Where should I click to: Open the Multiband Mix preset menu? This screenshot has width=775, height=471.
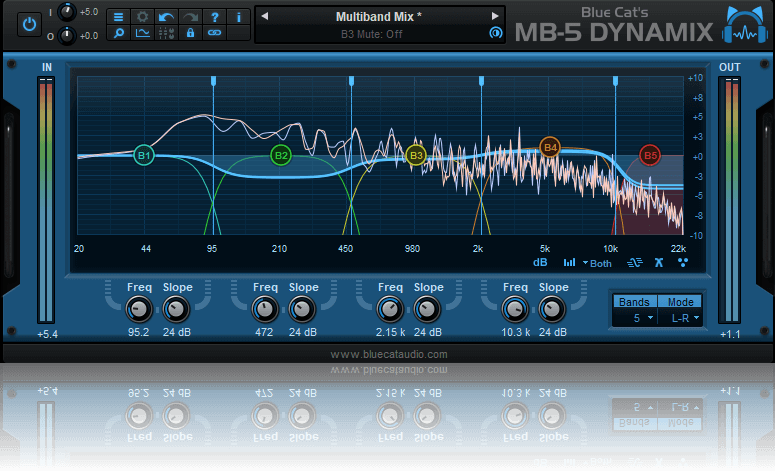(379, 16)
